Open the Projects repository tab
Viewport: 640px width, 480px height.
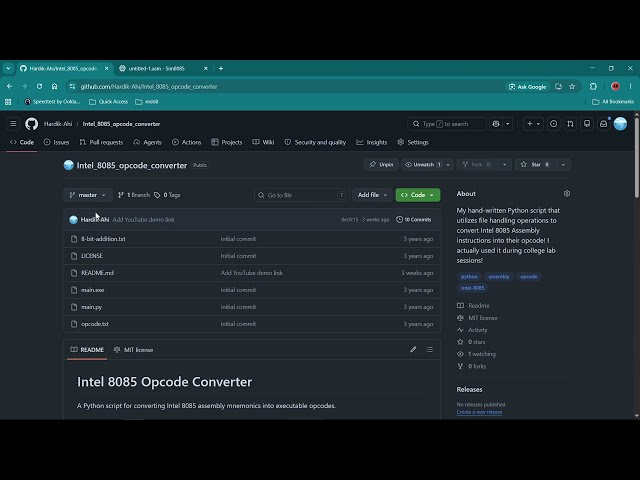pos(227,142)
